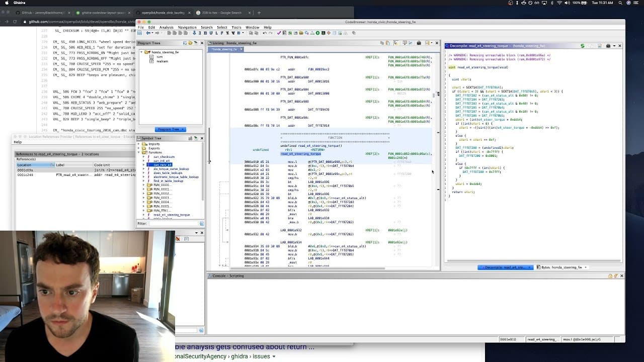Click the redo icon in toolbar
Viewport: 644px width, 362px height.
(271, 33)
